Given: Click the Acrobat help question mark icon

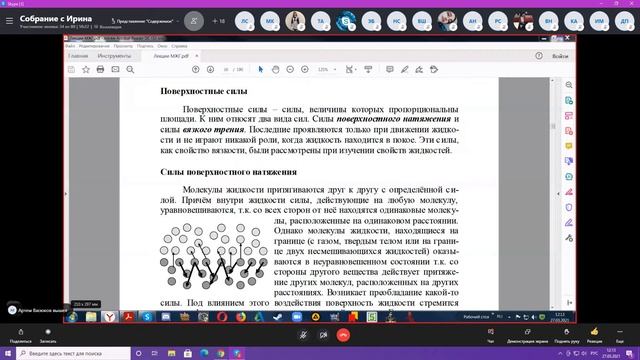Looking at the screenshot, I should [x=539, y=56].
